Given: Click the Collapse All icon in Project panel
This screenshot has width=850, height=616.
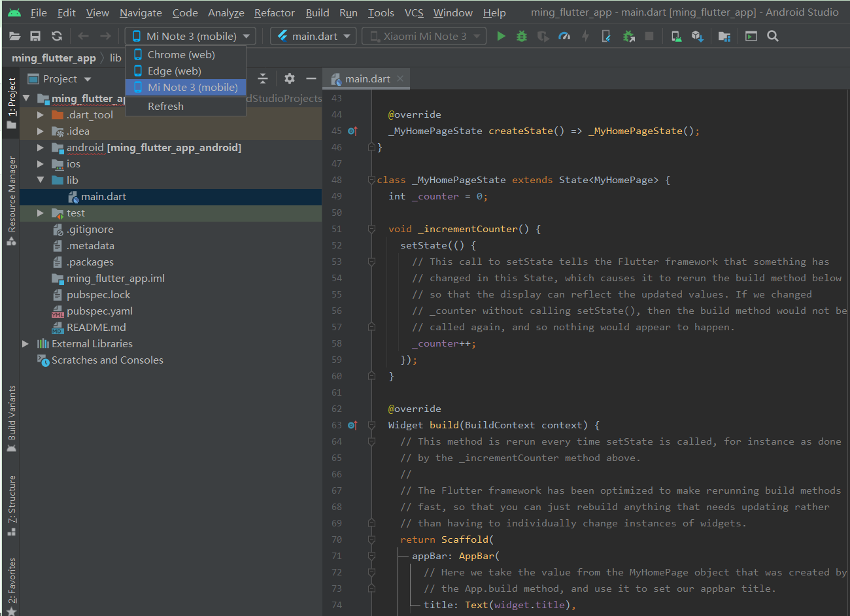Looking at the screenshot, I should pyautogui.click(x=263, y=78).
